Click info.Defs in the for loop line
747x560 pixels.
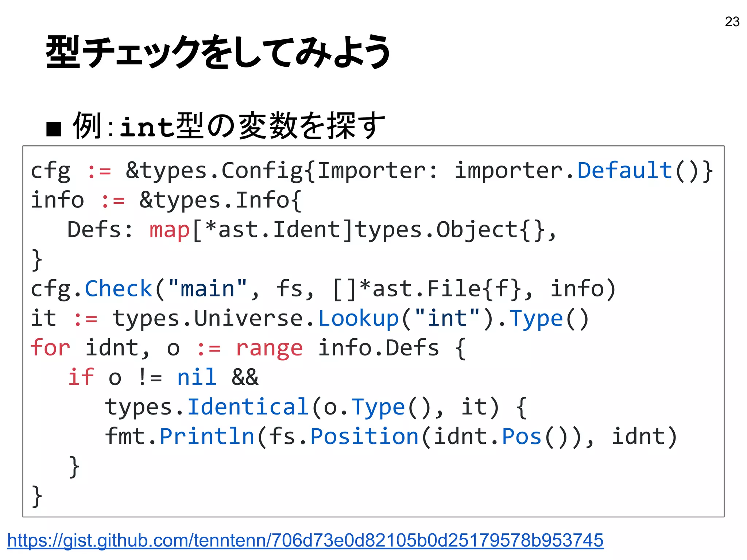[x=379, y=347]
